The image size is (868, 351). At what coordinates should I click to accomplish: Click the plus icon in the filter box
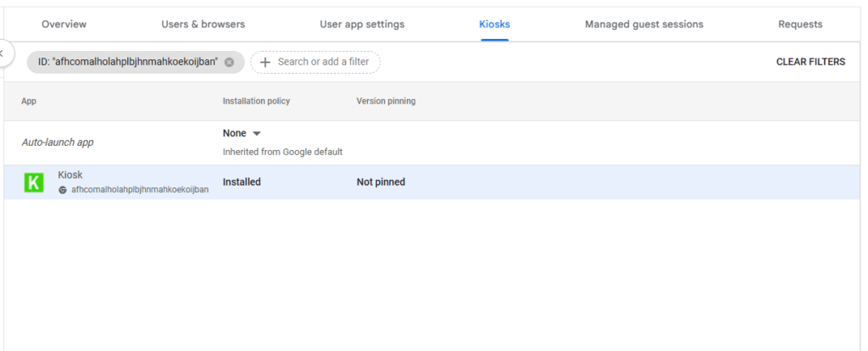265,62
